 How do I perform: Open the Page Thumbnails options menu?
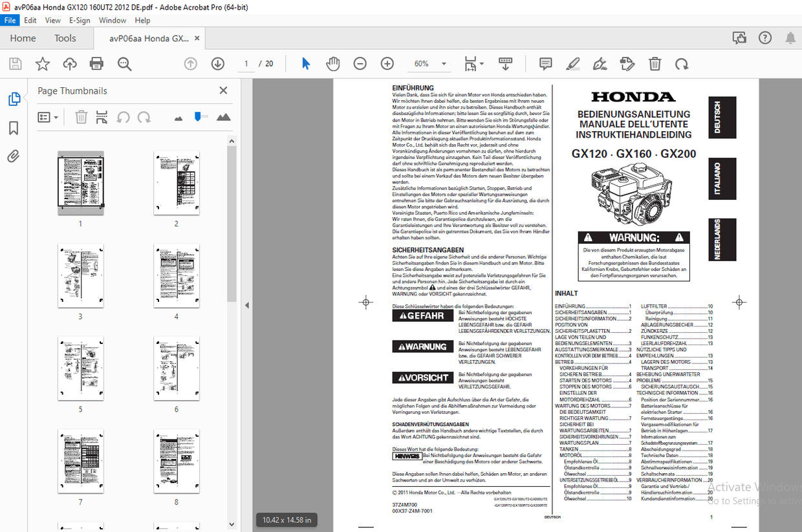pyautogui.click(x=47, y=116)
